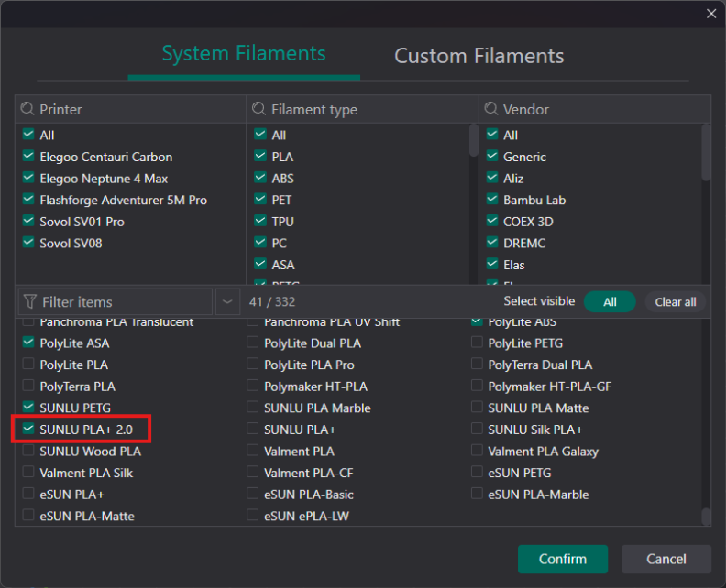This screenshot has height=588, width=726.
Task: Check Valment PLA Galaxy filament
Action: pyautogui.click(x=477, y=451)
